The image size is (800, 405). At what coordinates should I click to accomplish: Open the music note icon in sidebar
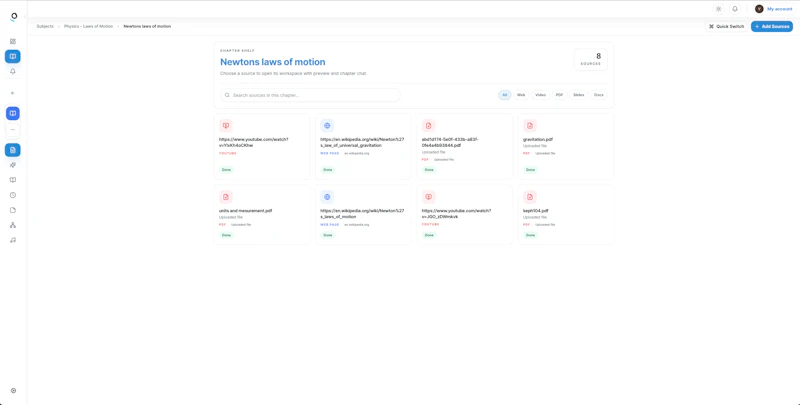[13, 240]
